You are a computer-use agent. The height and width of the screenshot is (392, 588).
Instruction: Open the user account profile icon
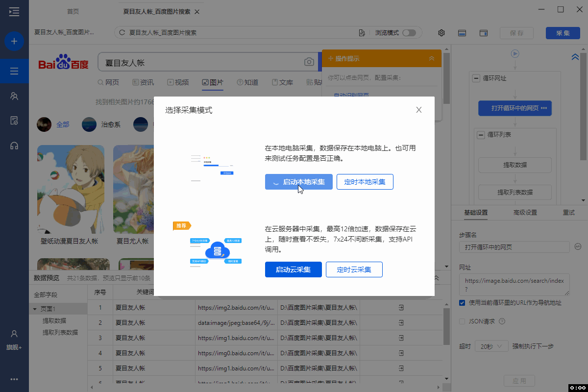click(x=14, y=334)
